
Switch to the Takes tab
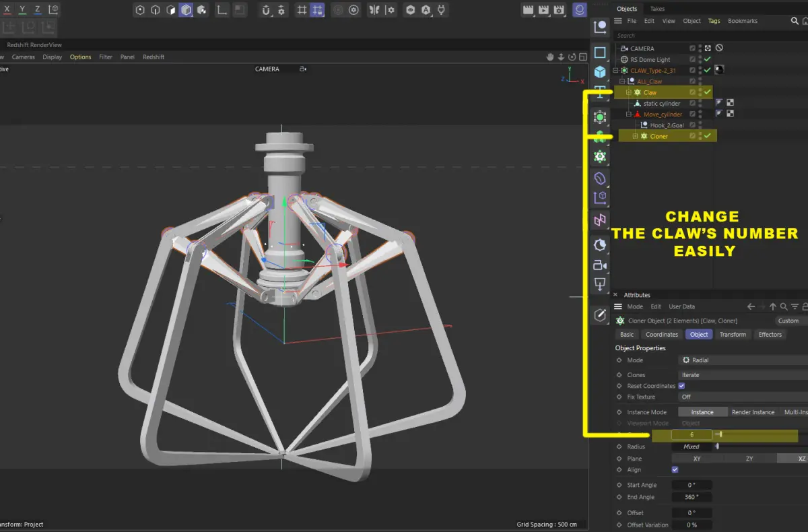(x=657, y=9)
